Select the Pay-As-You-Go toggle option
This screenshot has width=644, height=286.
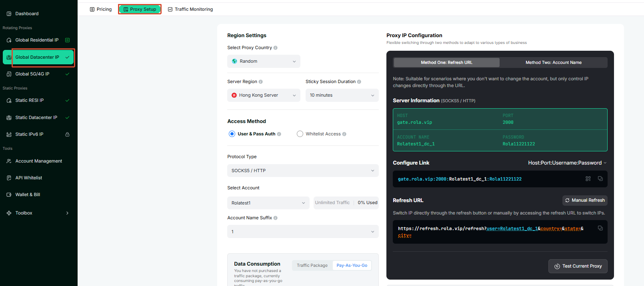pos(352,265)
